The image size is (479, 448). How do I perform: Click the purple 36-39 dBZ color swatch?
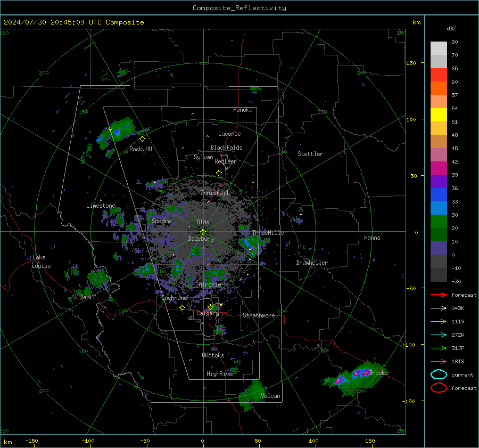(439, 181)
